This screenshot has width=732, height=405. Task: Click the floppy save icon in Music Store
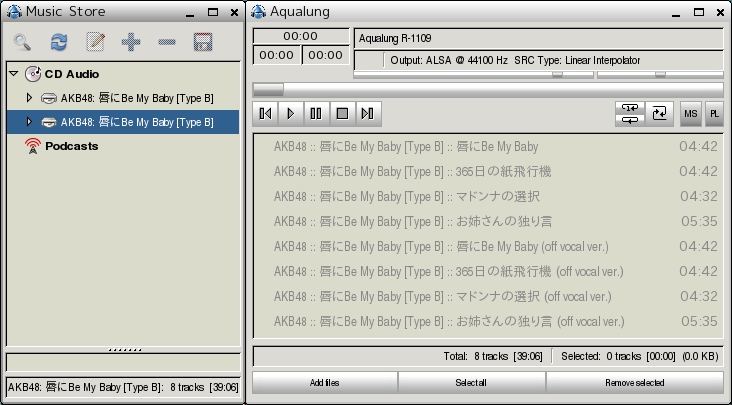(x=203, y=42)
